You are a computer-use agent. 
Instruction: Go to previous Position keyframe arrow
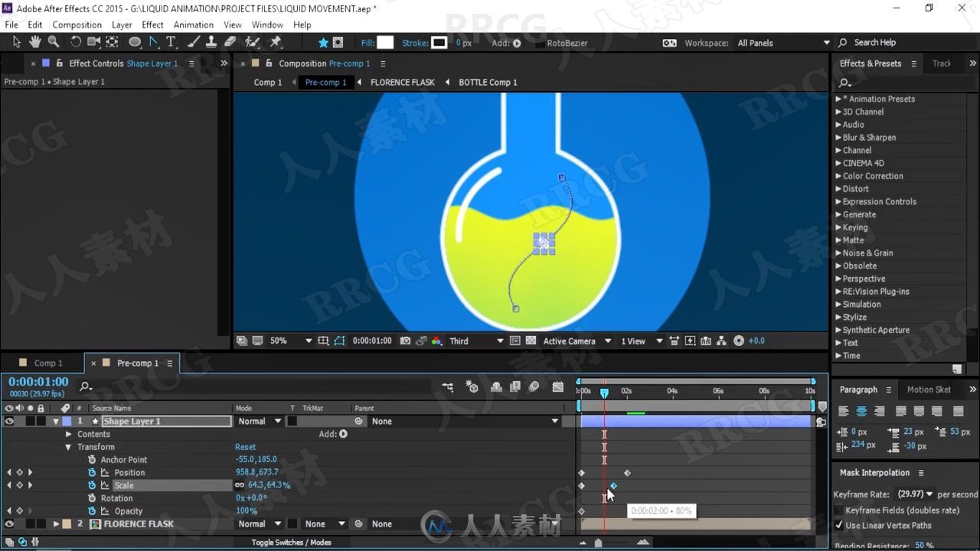[9, 473]
